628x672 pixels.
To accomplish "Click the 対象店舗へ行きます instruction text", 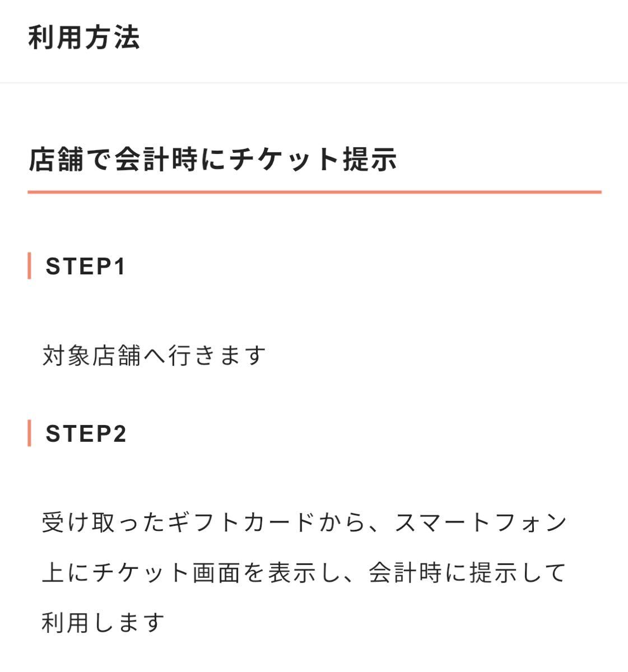I will (x=154, y=356).
